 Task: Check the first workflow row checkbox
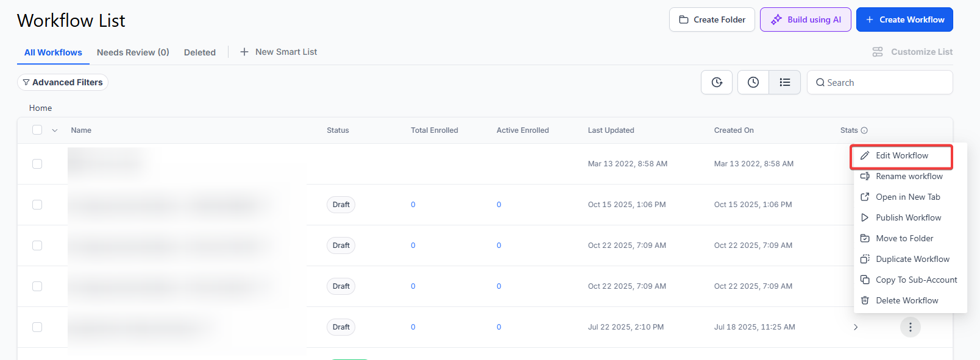pos(37,164)
